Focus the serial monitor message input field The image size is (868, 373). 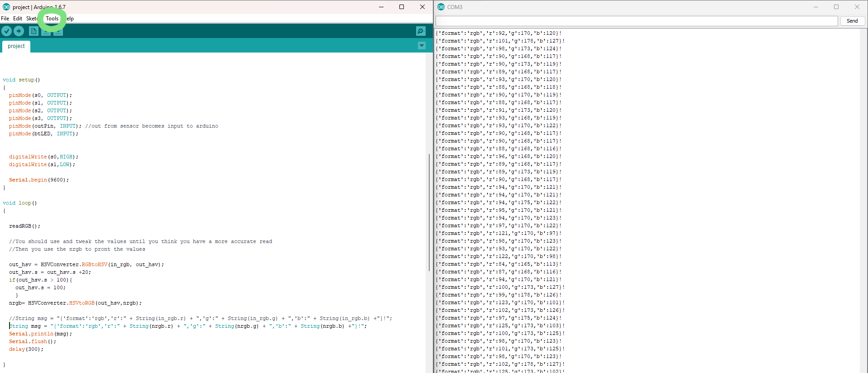pyautogui.click(x=637, y=21)
